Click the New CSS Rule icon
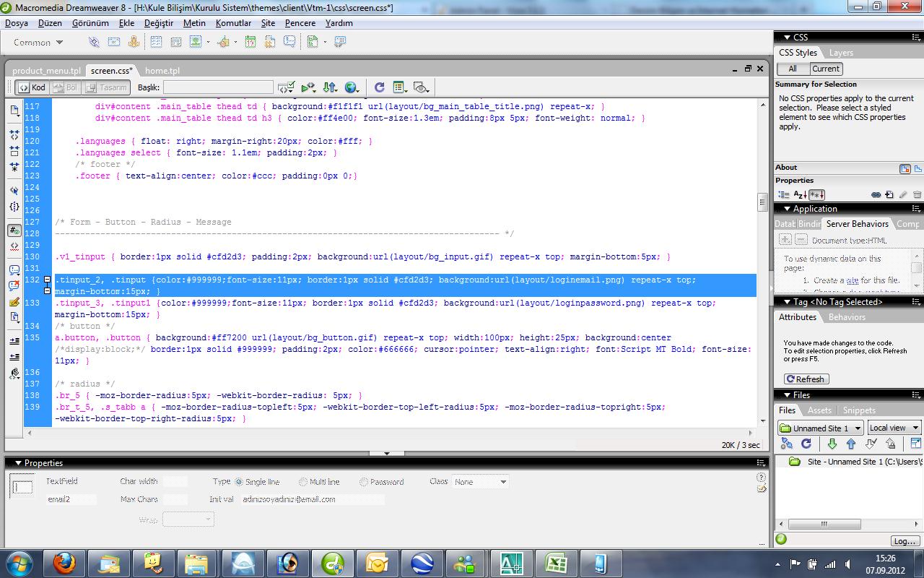 [889, 195]
